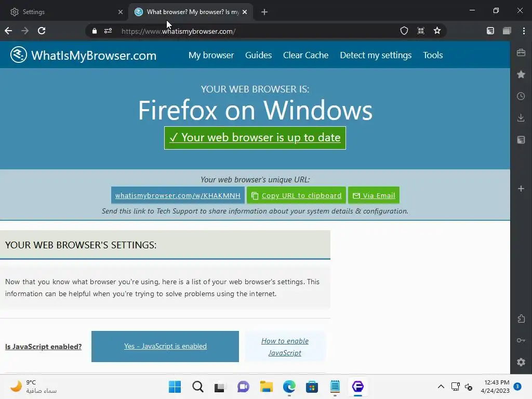This screenshot has width=532, height=399.
Task: Open downloads in the sidebar
Action: tap(521, 118)
